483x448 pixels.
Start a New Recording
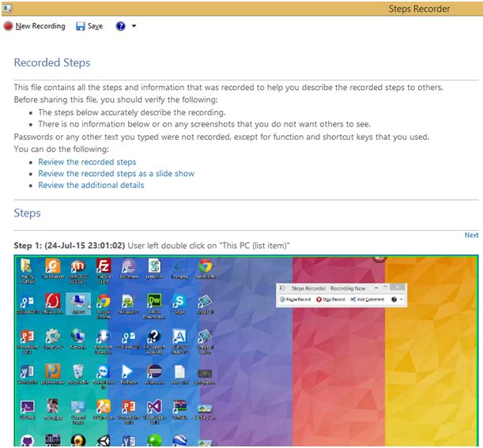tap(35, 26)
